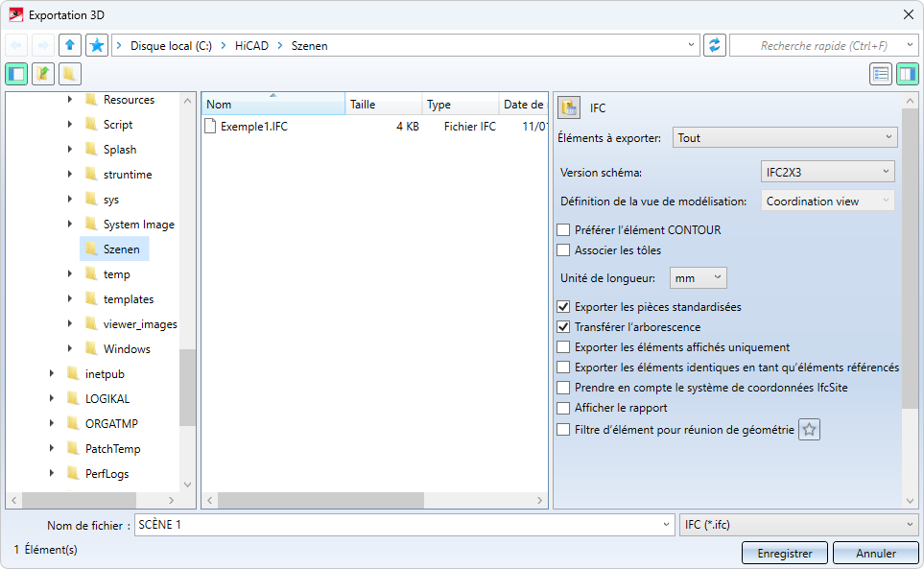This screenshot has height=569, width=924.
Task: Open favorites with the star icon
Action: (97, 45)
